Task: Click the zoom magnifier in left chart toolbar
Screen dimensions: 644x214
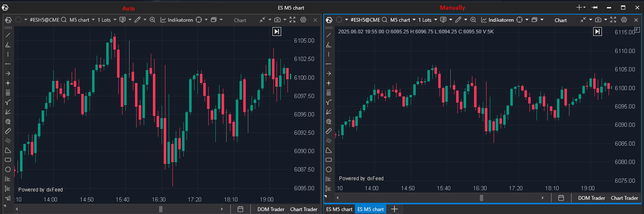Action: [x=152, y=20]
